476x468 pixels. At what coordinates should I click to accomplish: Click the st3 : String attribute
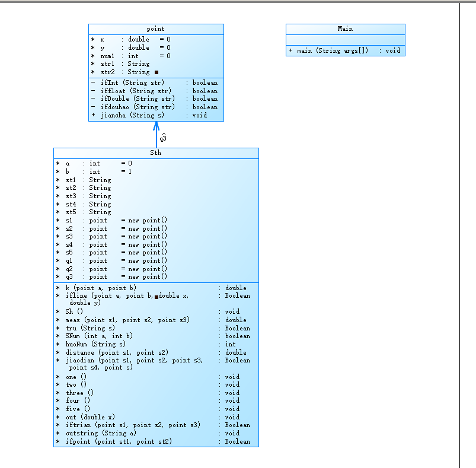84,196
